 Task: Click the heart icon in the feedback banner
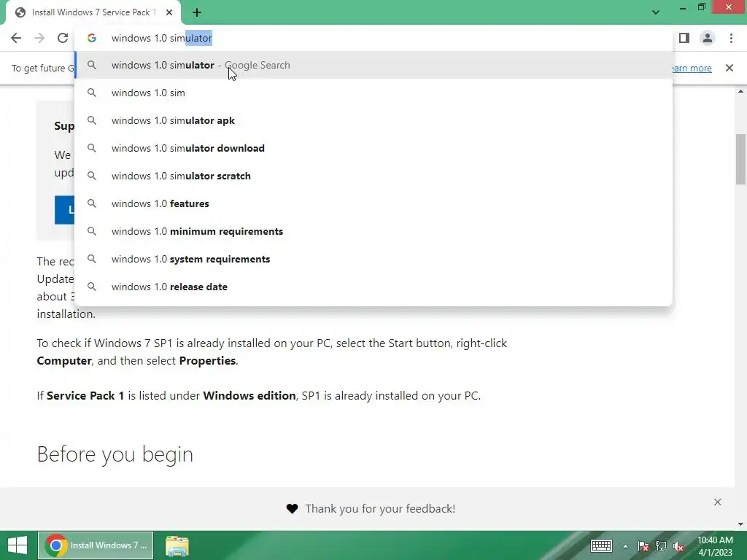[x=292, y=509]
